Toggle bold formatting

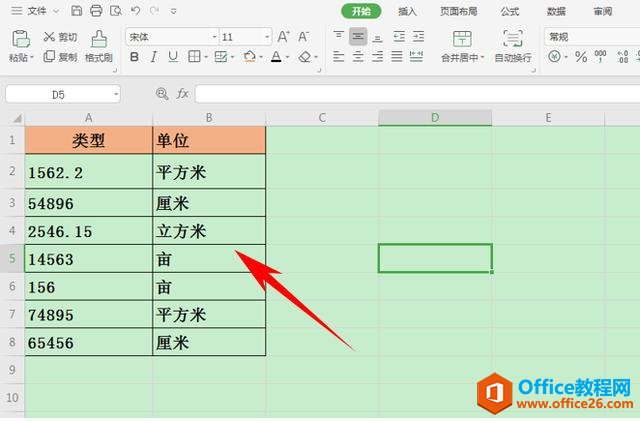134,57
